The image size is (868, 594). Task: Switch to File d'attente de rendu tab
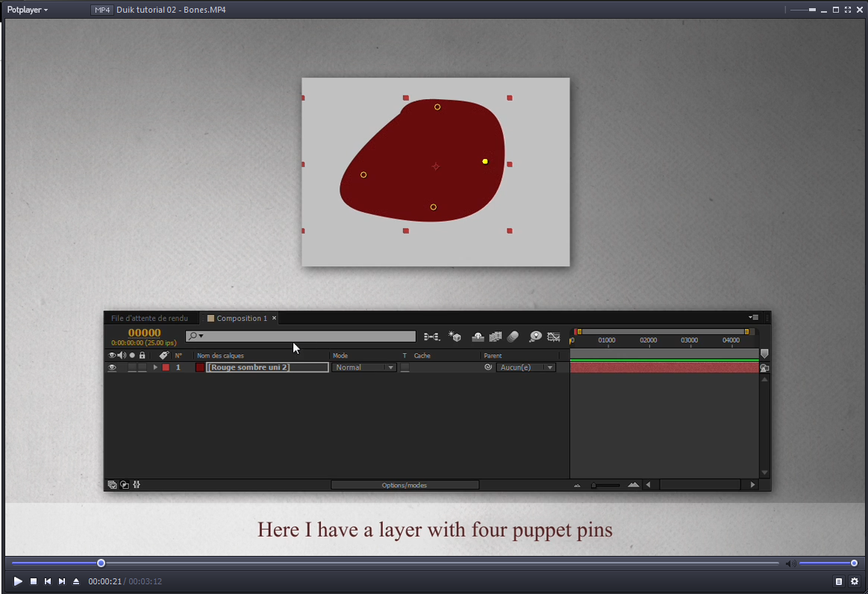coord(149,318)
